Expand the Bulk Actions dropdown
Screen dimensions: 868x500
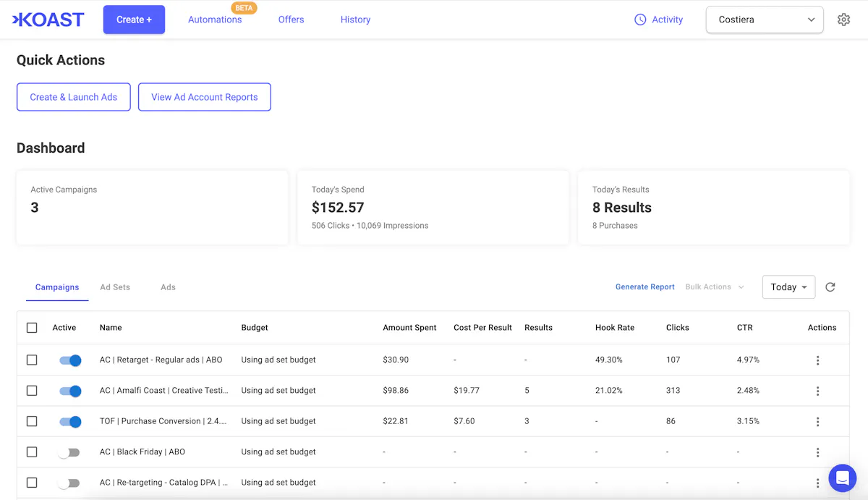click(715, 287)
